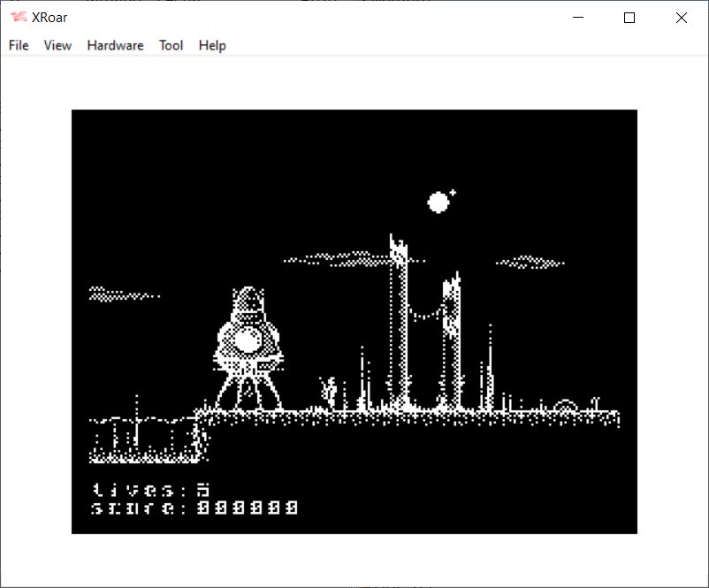Maximize the XRoar window
This screenshot has width=709, height=588.
(x=629, y=18)
